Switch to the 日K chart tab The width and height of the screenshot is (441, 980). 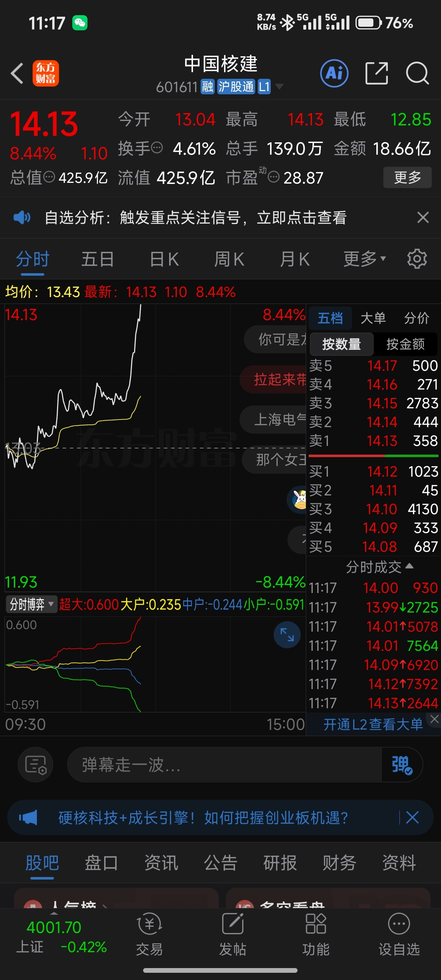164,259
